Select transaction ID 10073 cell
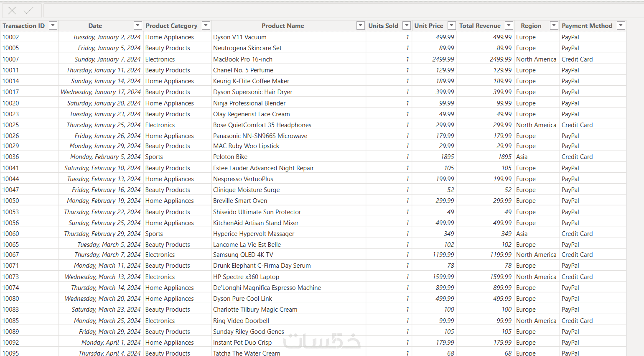This screenshot has width=644, height=356. pos(30,277)
